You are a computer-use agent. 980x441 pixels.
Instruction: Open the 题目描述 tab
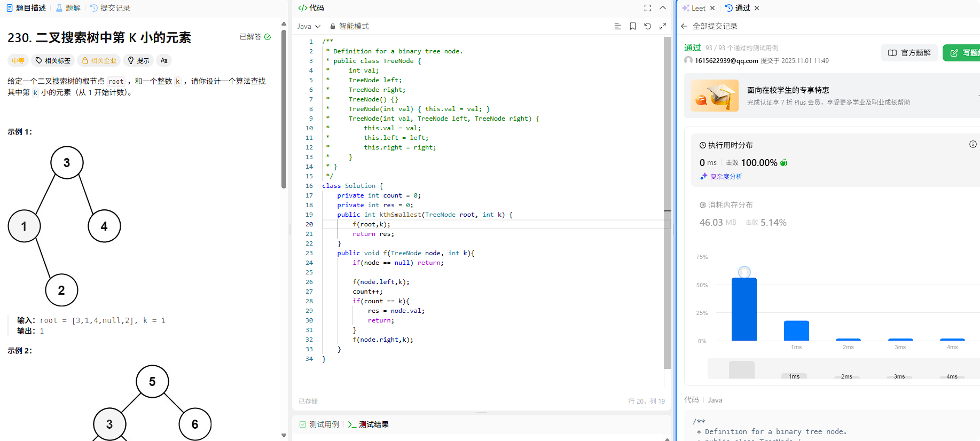26,8
